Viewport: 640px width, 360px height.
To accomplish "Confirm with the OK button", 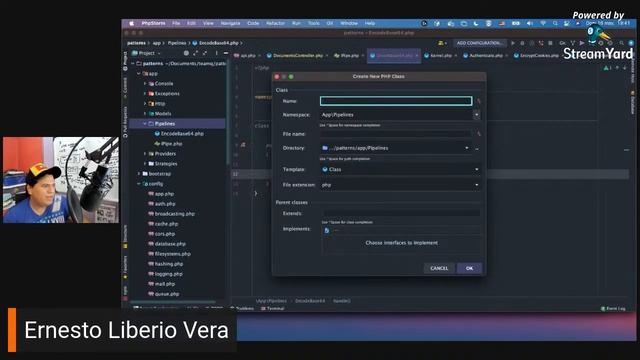I will (469, 268).
